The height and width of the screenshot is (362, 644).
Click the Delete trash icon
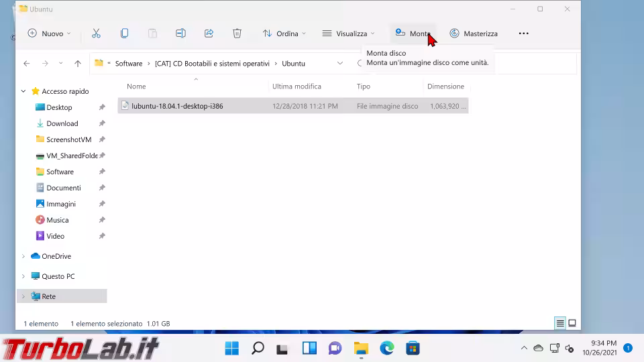click(237, 34)
